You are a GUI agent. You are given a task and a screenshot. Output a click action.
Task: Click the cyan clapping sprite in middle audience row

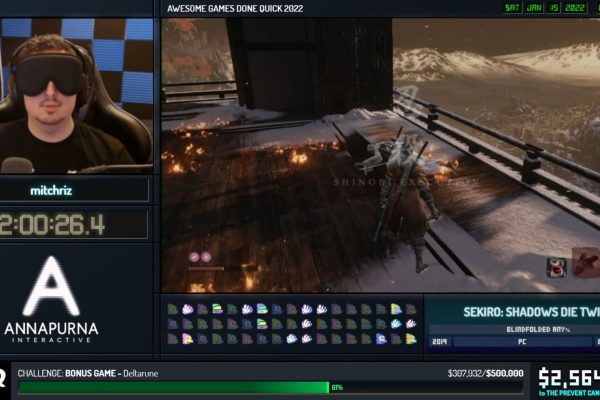pos(396,324)
